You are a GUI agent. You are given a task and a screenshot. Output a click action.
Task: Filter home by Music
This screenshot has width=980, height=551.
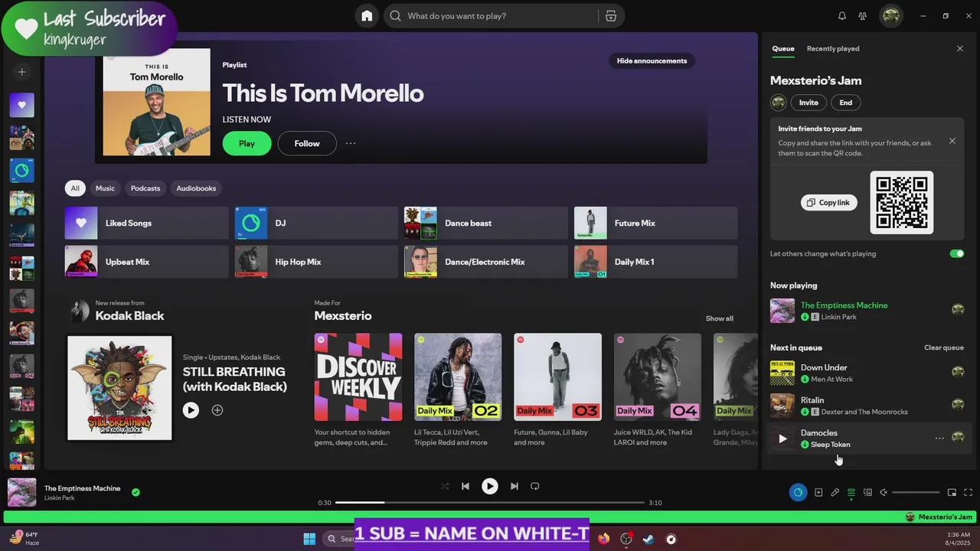click(105, 188)
